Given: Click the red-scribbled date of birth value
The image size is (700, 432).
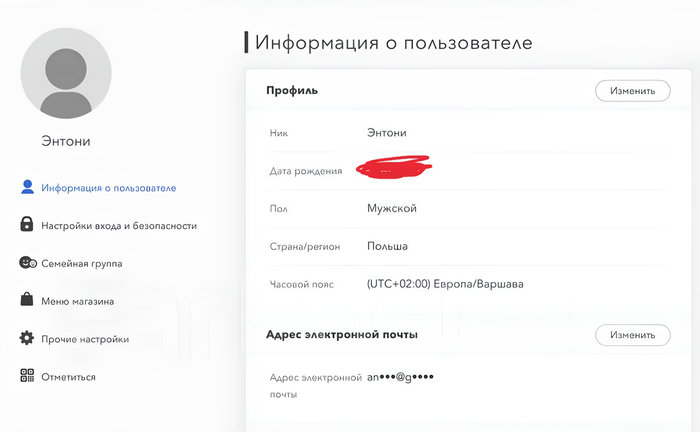Looking at the screenshot, I should coord(394,168).
